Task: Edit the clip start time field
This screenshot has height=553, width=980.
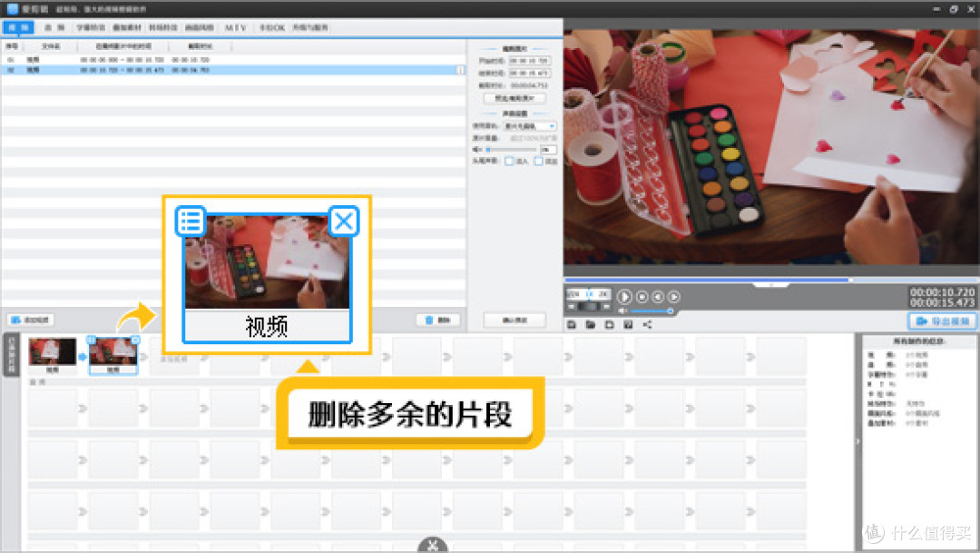Action: click(529, 61)
